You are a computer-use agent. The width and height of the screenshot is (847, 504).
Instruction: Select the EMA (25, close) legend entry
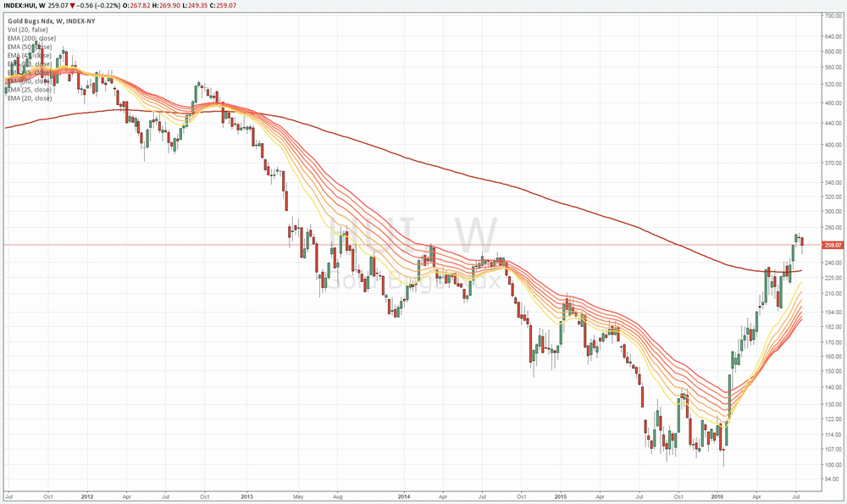(x=30, y=90)
